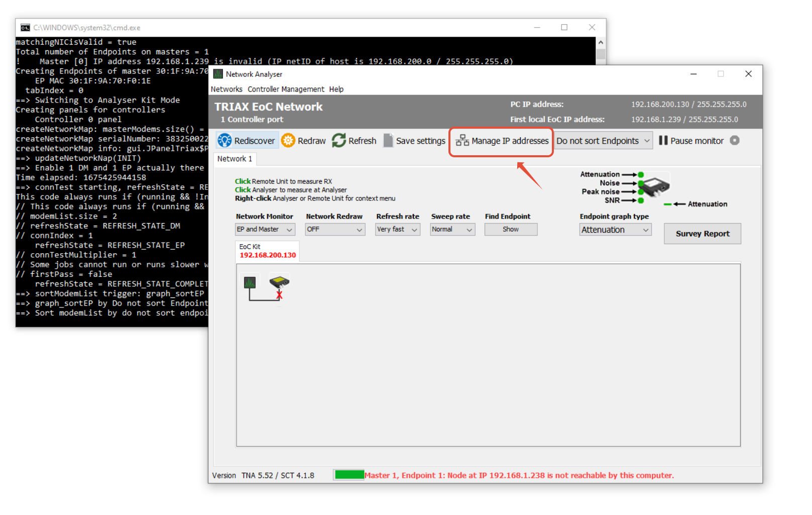Click the status message about Node 192.168.1.238
Screen dimensions: 812x515
click(519, 475)
